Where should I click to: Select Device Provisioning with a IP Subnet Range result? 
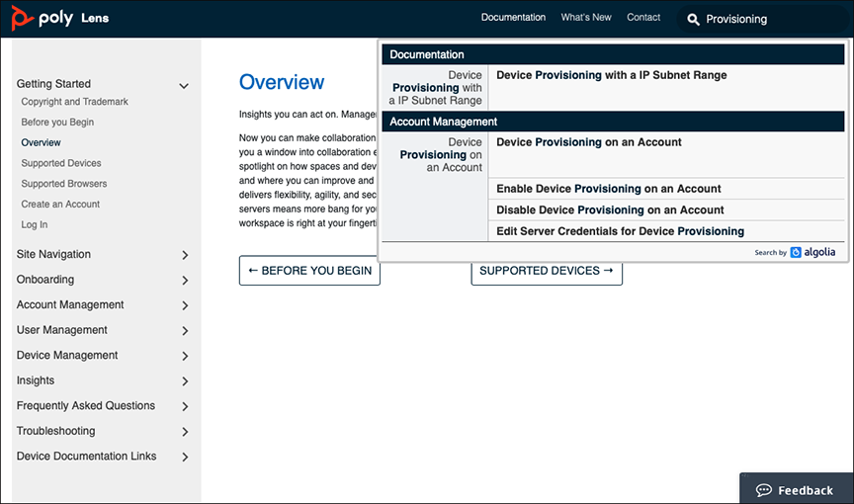(x=611, y=75)
